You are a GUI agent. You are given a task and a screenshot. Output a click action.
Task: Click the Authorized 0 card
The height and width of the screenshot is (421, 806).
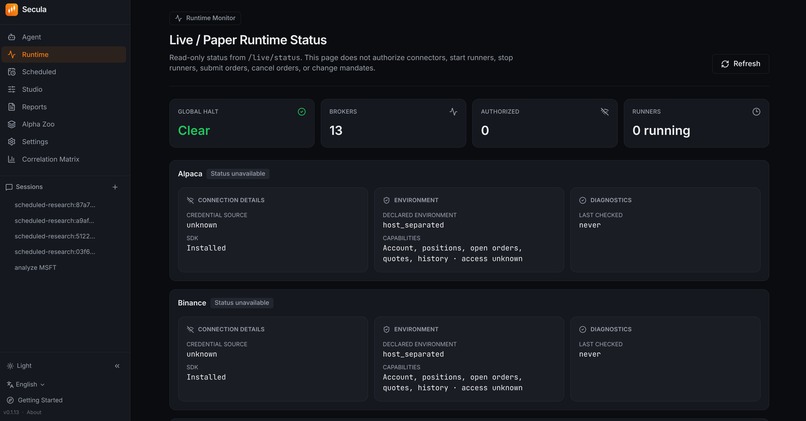tap(545, 123)
